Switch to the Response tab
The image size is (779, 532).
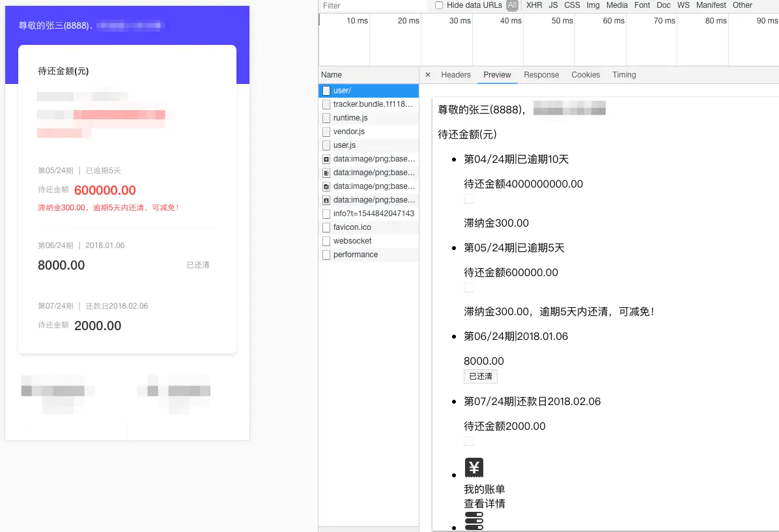coord(541,74)
